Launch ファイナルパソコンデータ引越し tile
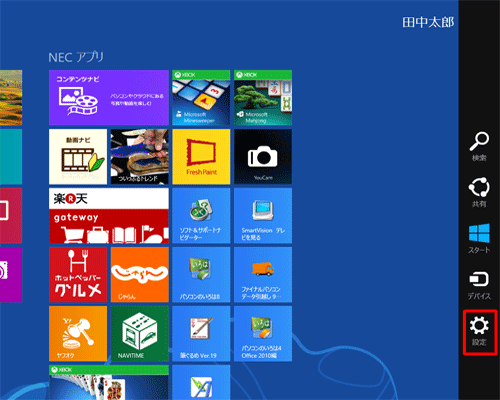 [263, 275]
